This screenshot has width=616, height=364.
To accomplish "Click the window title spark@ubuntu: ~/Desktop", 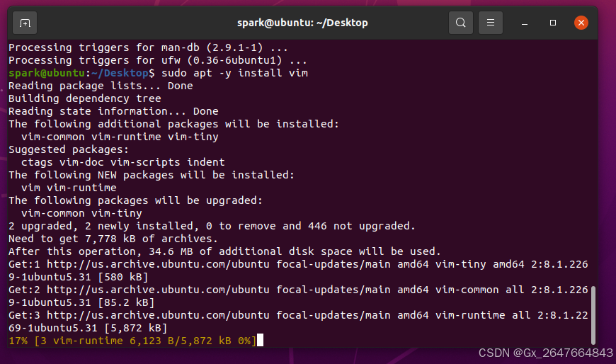I will pyautogui.click(x=302, y=23).
